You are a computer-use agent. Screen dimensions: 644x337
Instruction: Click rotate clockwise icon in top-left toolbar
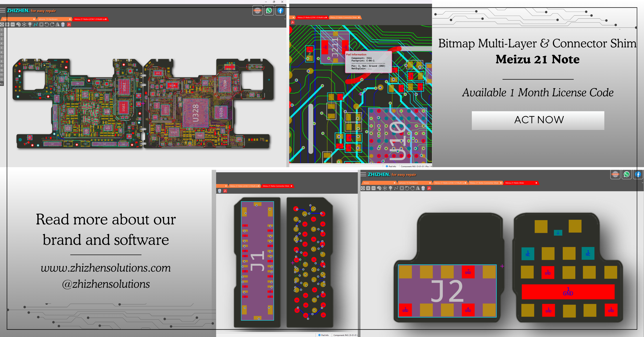pos(52,25)
